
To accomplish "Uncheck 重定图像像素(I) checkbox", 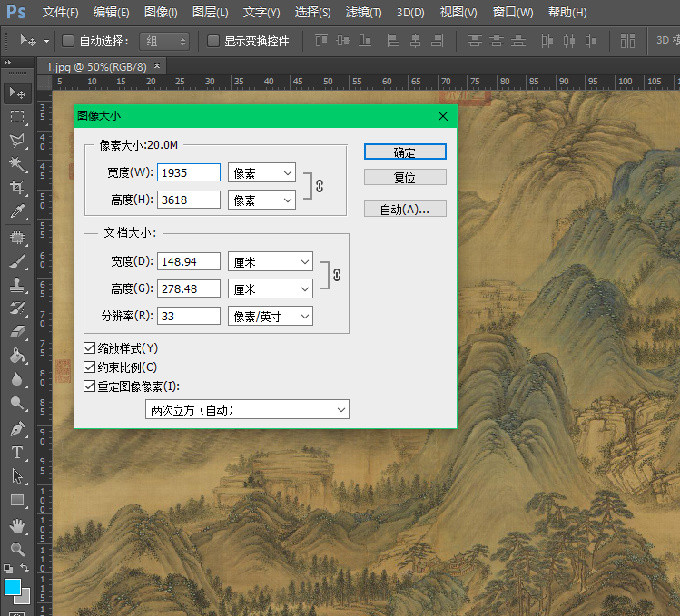I will coord(89,386).
